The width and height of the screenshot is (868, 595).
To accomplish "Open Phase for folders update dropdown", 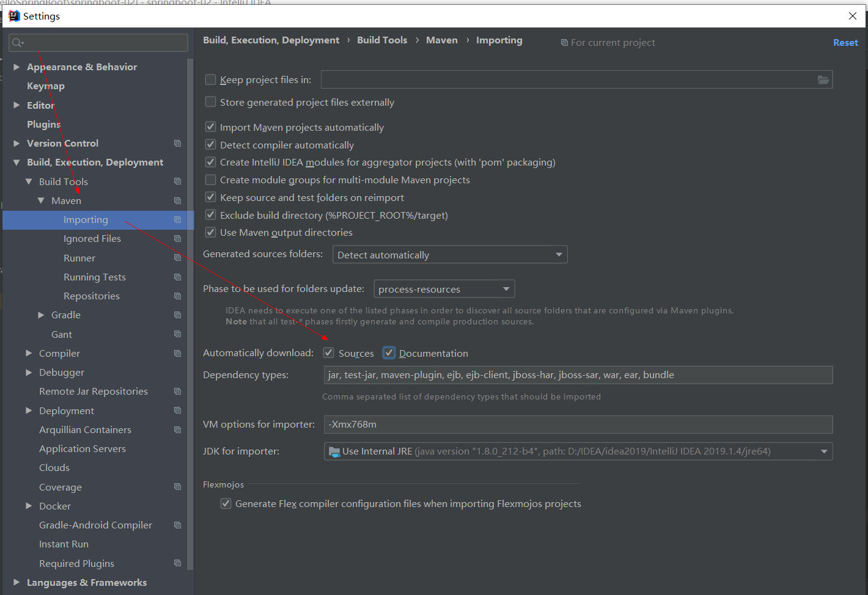I will (444, 289).
